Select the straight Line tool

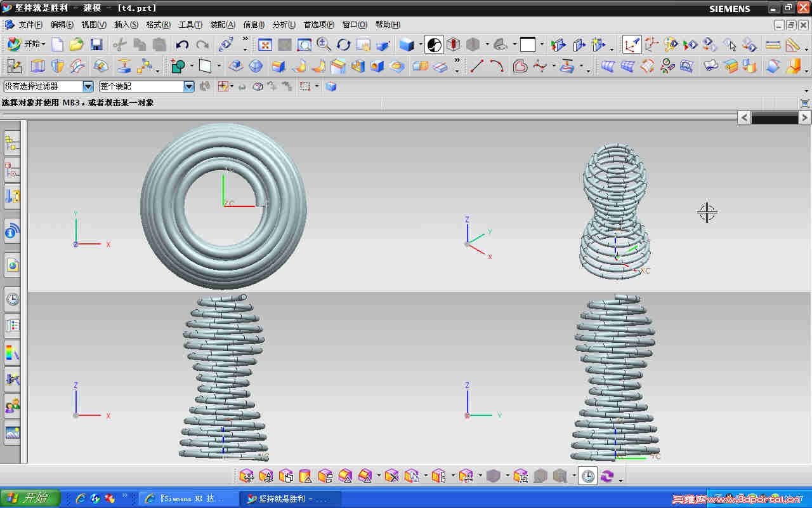(477, 66)
